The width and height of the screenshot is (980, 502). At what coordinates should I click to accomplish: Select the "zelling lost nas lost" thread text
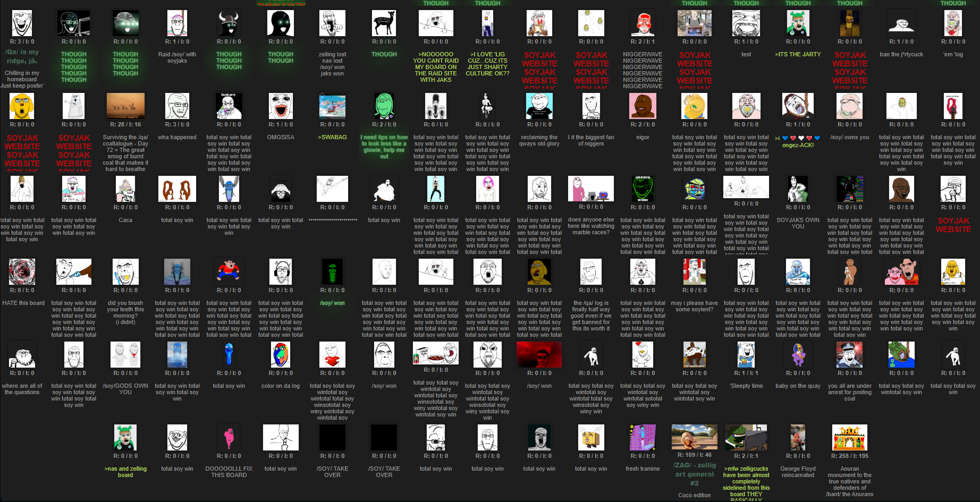[x=332, y=64]
